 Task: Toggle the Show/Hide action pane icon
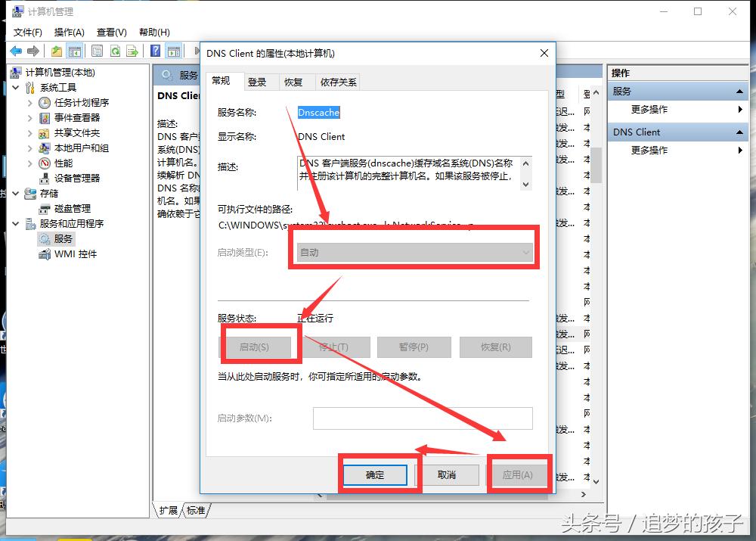coord(174,51)
